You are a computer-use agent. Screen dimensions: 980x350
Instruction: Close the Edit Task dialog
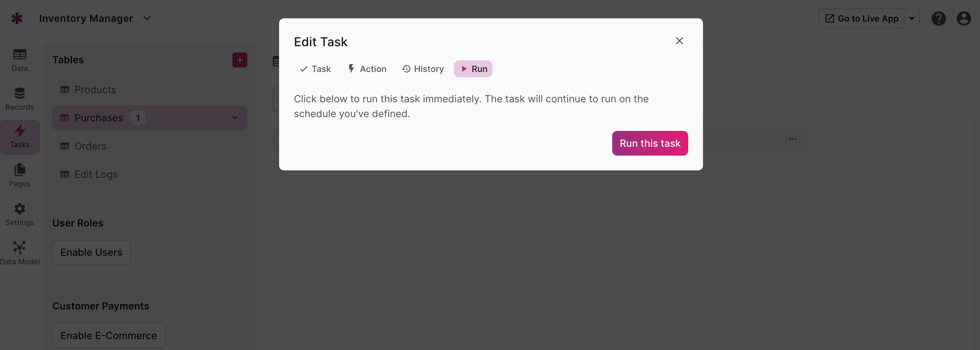679,41
